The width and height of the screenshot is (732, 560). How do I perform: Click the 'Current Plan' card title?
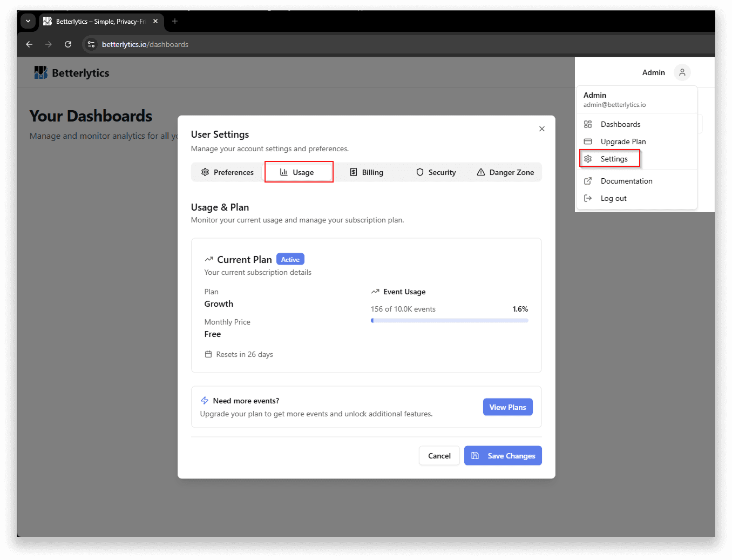click(x=245, y=260)
